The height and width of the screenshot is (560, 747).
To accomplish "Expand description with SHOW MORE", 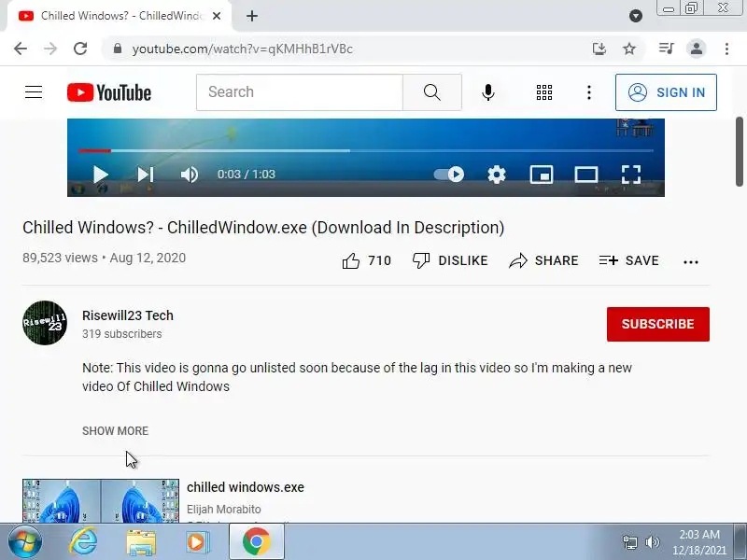I will point(115,430).
